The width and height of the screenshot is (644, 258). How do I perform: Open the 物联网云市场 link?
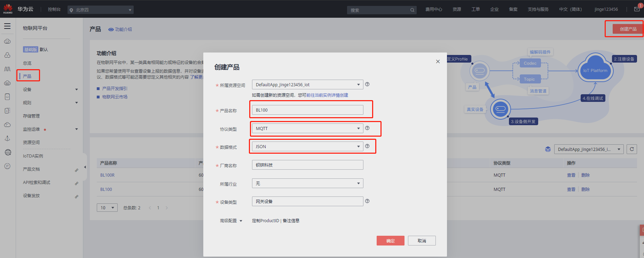click(115, 97)
